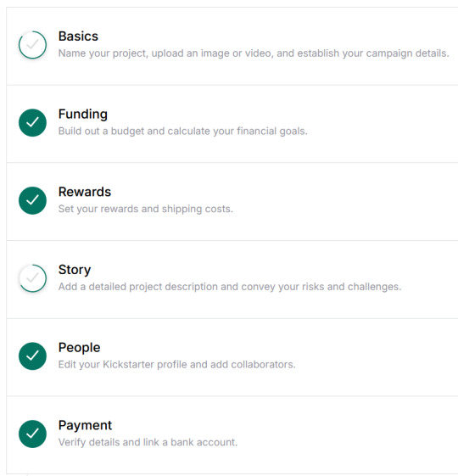Image resolution: width=458 pixels, height=476 pixels.
Task: Click 'Set your rewards and shipping costs' text
Action: 146,209
